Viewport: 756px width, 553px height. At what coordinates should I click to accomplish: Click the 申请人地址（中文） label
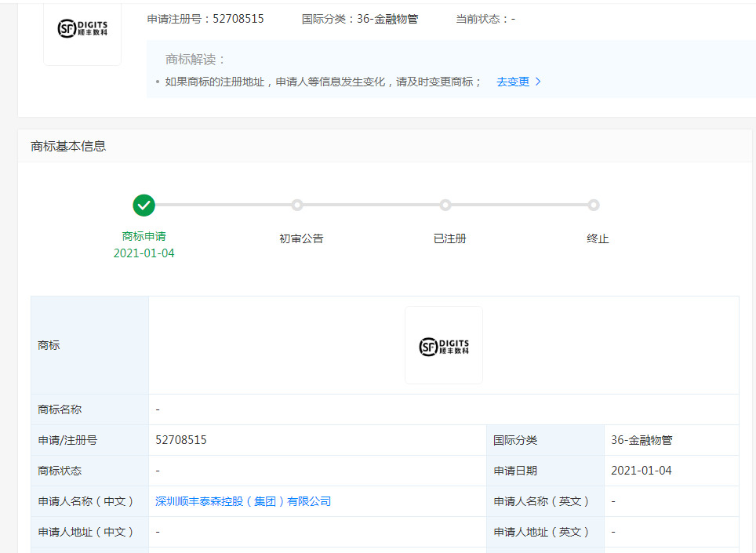[85, 532]
